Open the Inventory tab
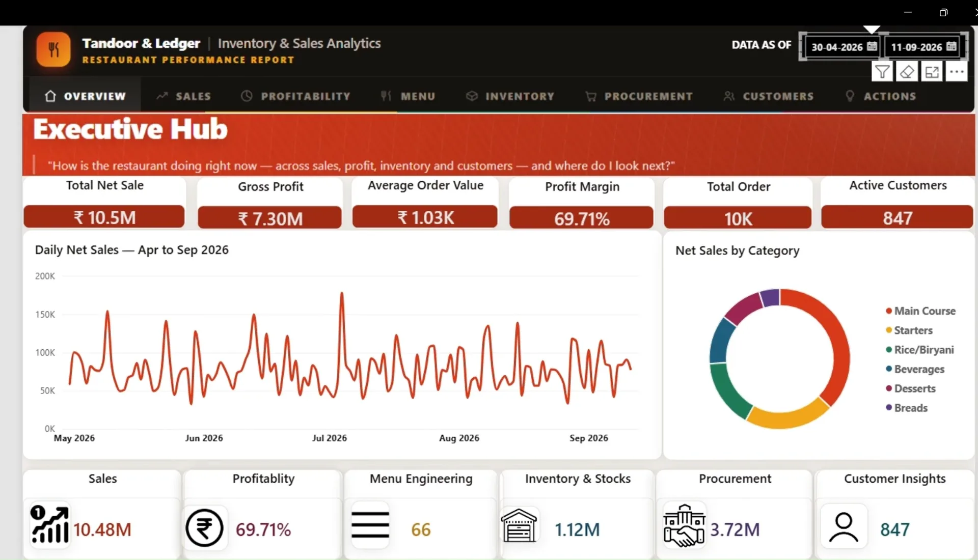This screenshot has width=978, height=560. coord(510,96)
